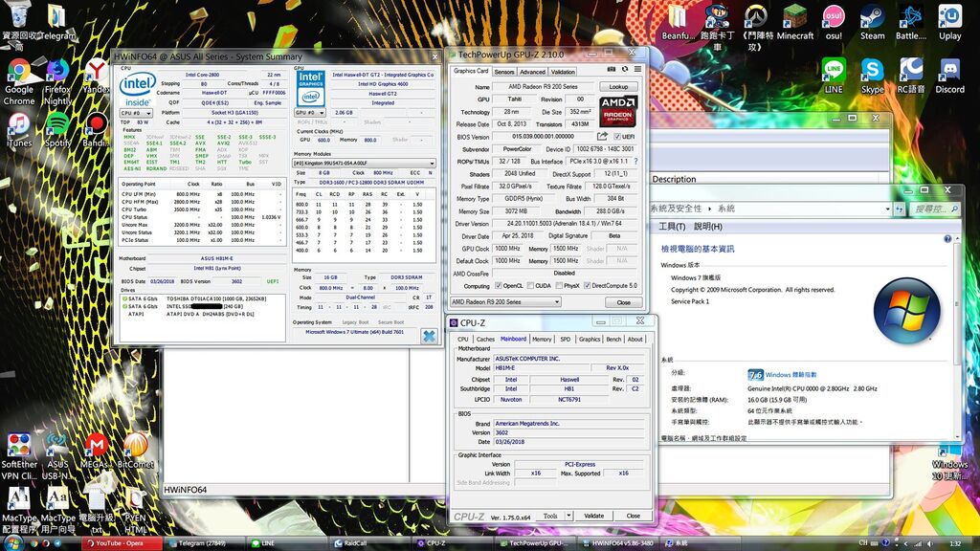Open Recycle Bin on desktop

point(19,25)
